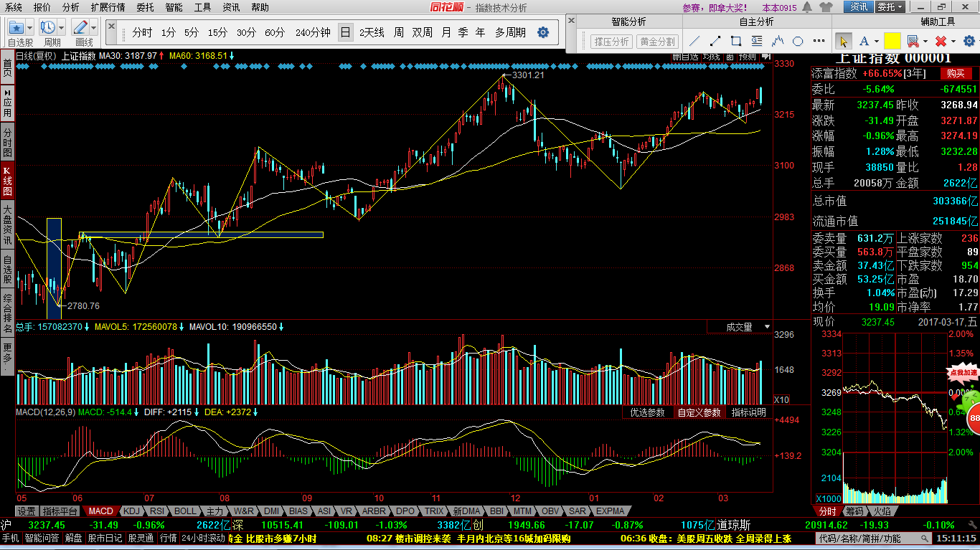Open the scissors tool dropdown arrow
This screenshot has width=980, height=550.
coord(925,42)
